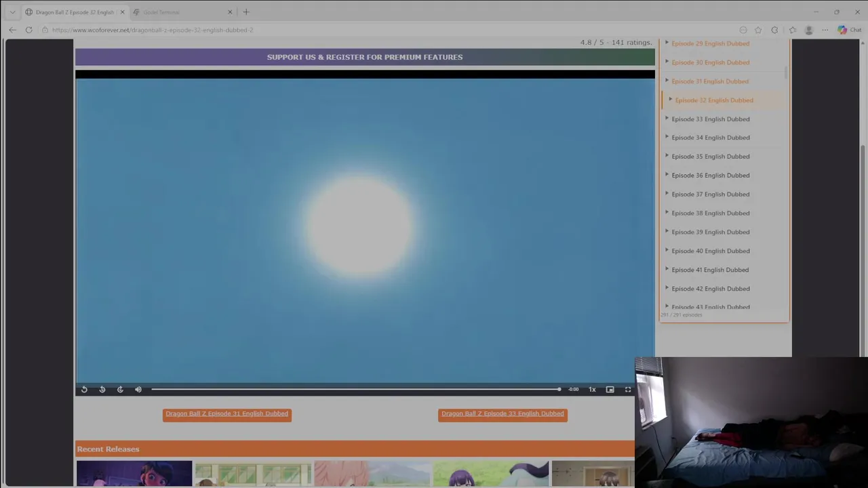The height and width of the screenshot is (488, 868).
Task: Click the episode list scrollbar
Action: click(x=787, y=73)
